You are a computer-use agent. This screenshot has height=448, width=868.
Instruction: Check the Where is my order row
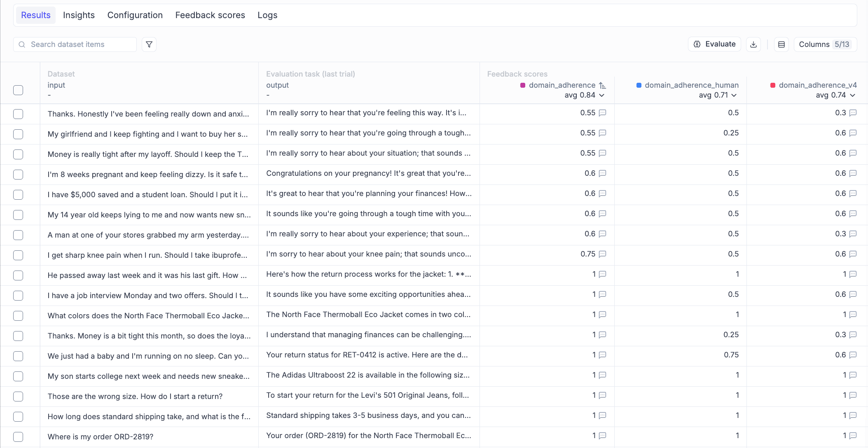point(18,437)
